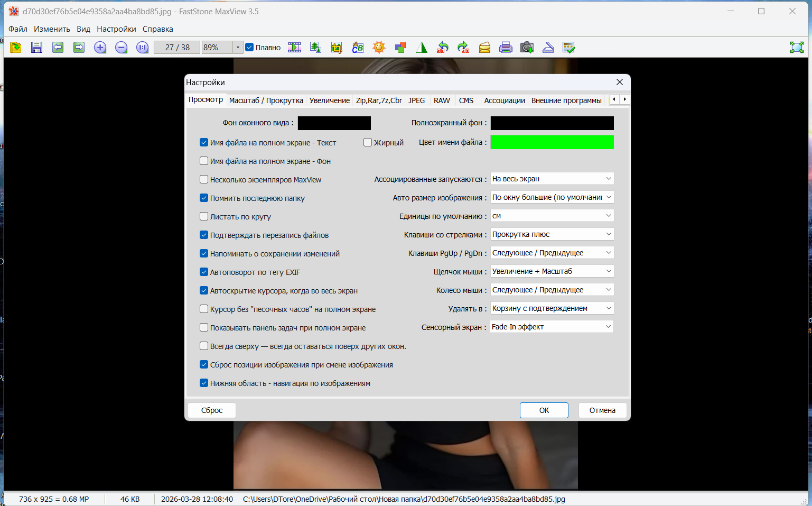The height and width of the screenshot is (506, 812).
Task: Open the 'Вид' menu
Action: coord(83,29)
